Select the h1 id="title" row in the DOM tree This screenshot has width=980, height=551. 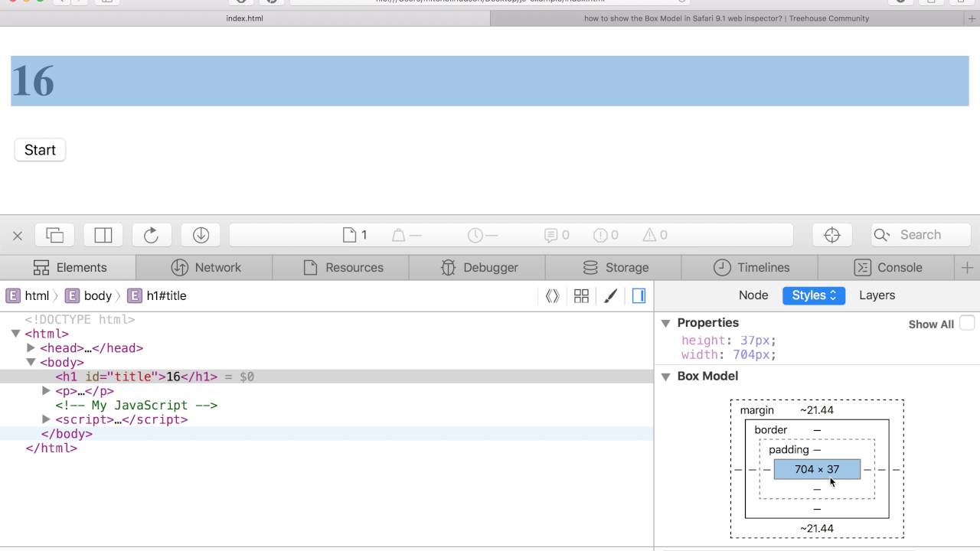pos(326,377)
